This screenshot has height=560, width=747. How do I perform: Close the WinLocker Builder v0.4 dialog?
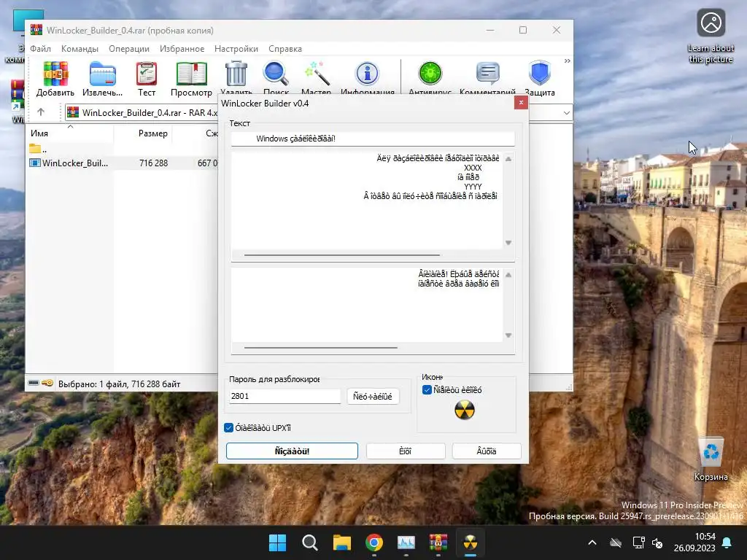tap(521, 102)
